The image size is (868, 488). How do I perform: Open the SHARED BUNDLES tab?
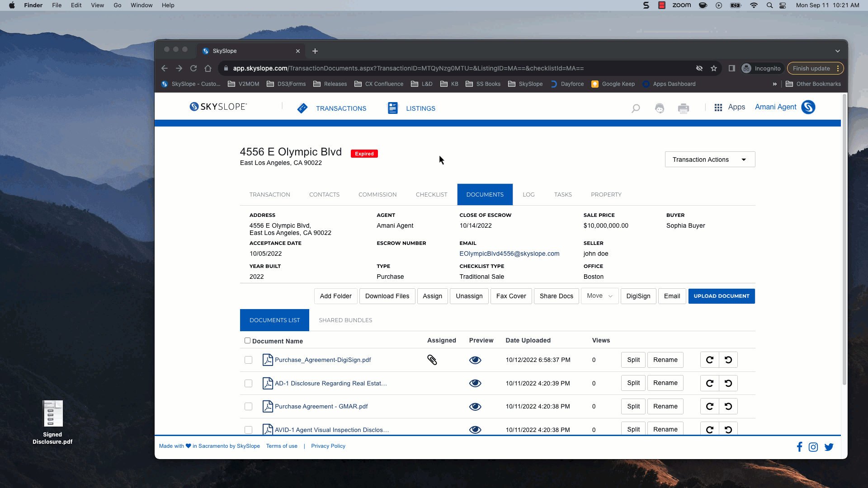coord(345,320)
